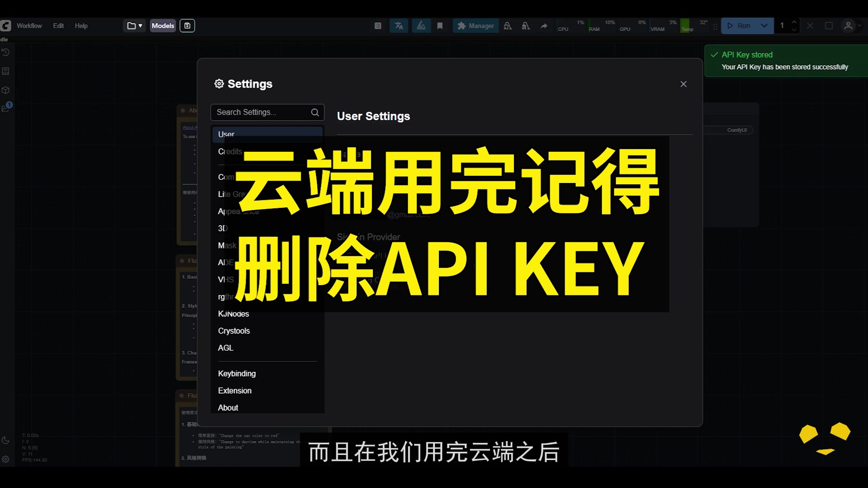Open the model library cube icon
The height and width of the screenshot is (488, 868).
[x=5, y=90]
